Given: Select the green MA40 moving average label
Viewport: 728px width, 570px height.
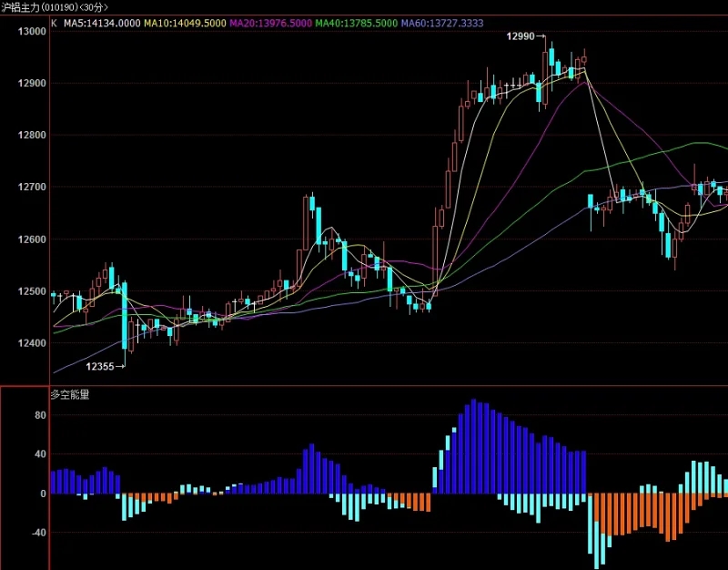Looking at the screenshot, I should 356,24.
